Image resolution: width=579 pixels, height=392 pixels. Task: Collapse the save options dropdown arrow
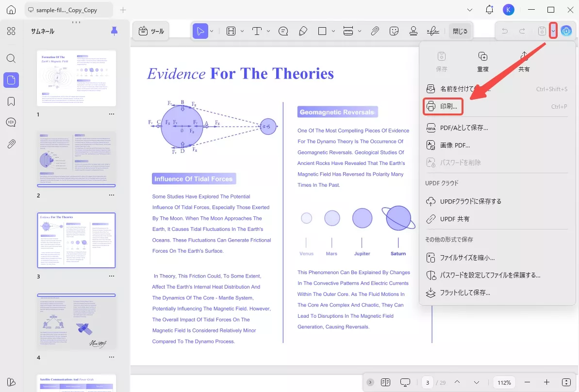coord(553,31)
